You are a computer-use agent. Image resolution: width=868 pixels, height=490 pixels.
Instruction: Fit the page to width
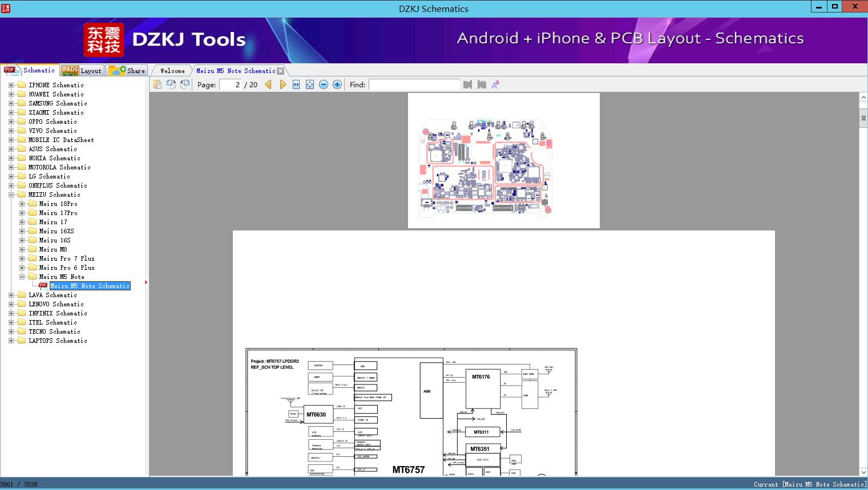tap(296, 84)
